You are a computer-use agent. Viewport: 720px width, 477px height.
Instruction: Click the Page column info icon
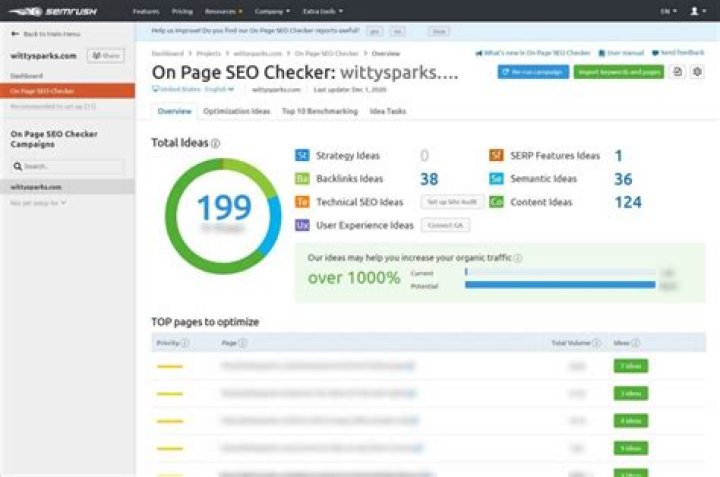tap(242, 343)
